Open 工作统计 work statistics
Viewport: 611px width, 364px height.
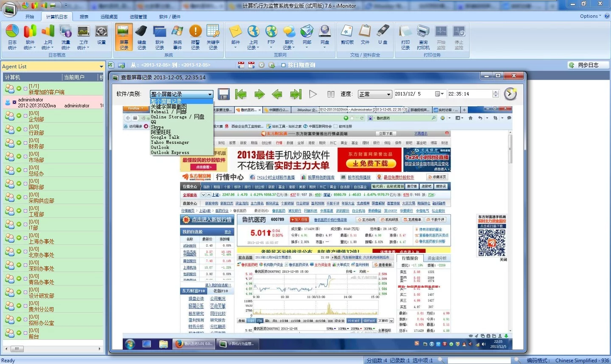pyautogui.click(x=83, y=37)
